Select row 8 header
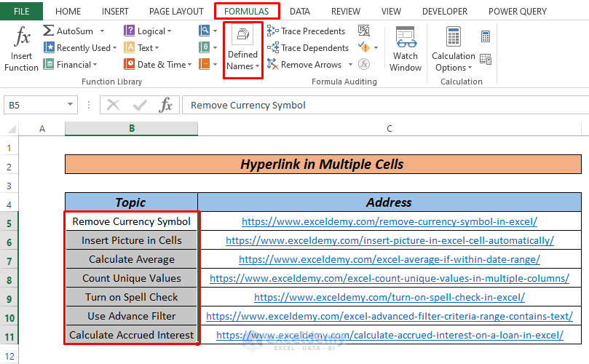The image size is (589, 364). point(9,280)
